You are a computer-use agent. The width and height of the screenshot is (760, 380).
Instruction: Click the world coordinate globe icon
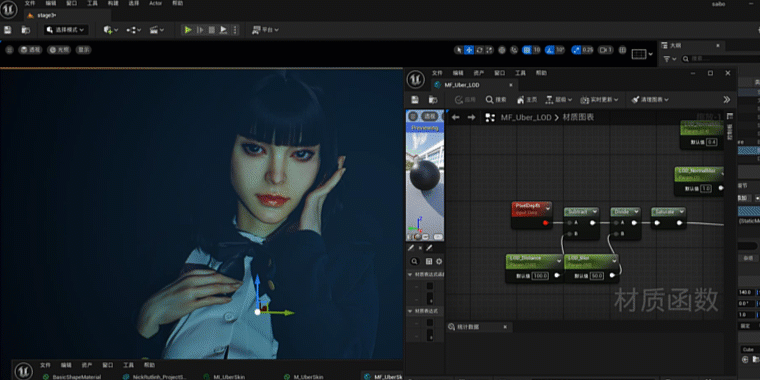tap(502, 50)
